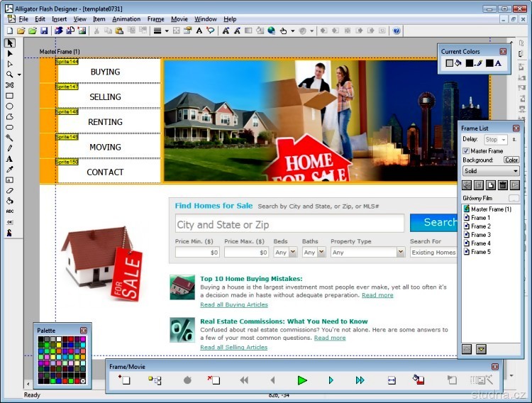The height and width of the screenshot is (403, 532).
Task: Pick the magenta swatch in the Palette
Action: pyautogui.click(x=83, y=339)
